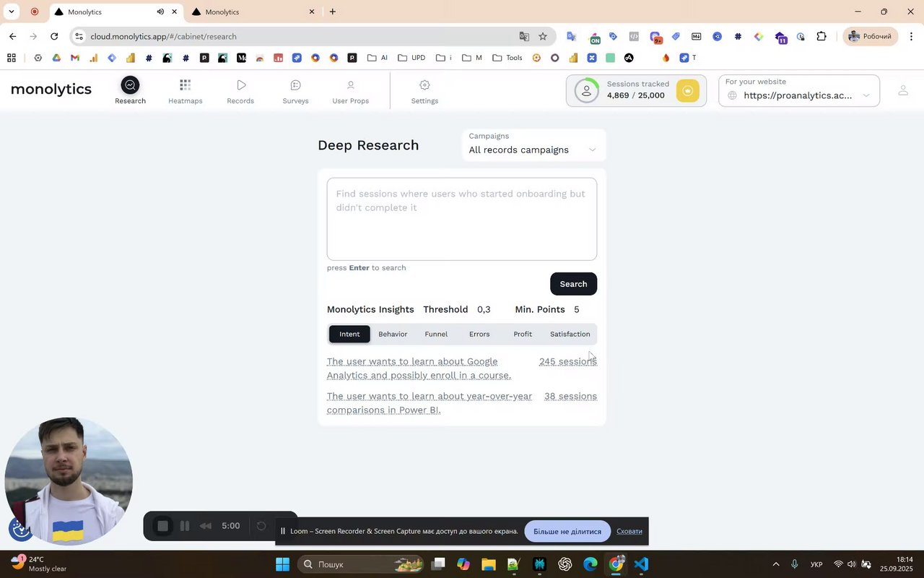924x578 pixels.
Task: Open ChatGPT from the taskbar
Action: 565,564
